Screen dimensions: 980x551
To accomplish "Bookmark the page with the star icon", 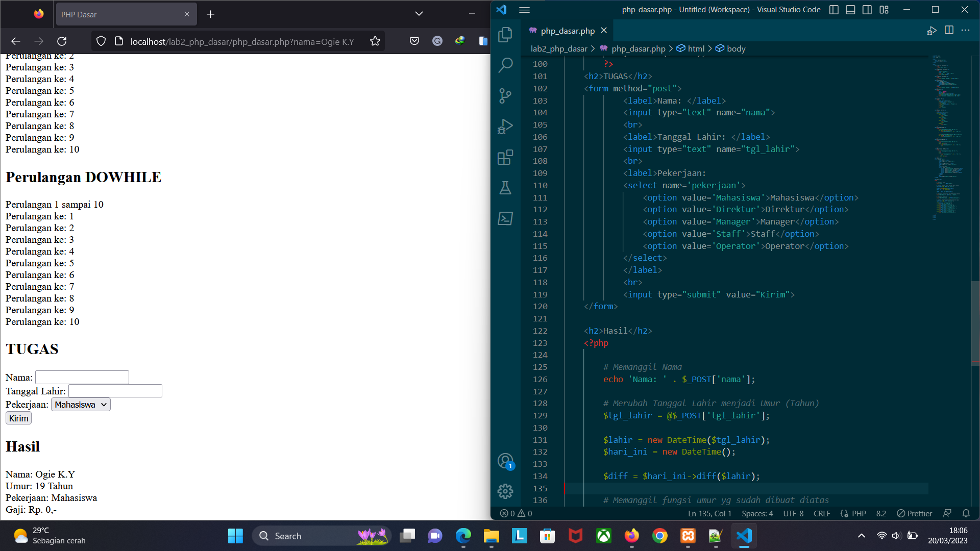I will [x=375, y=41].
